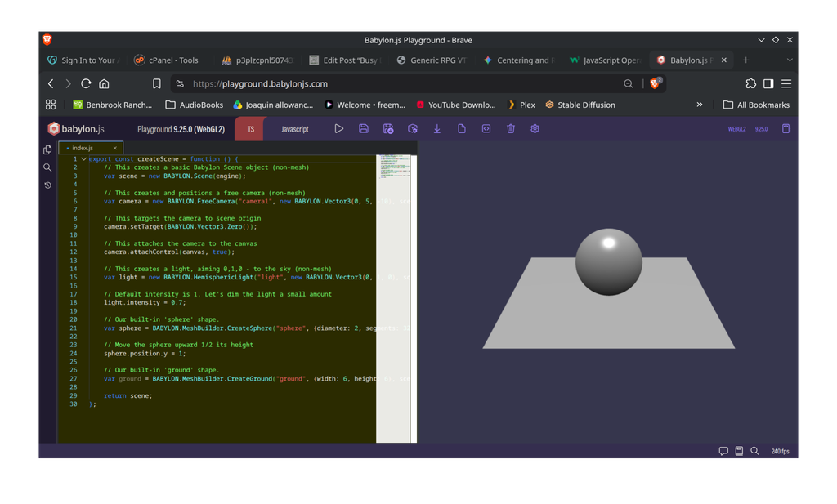
Task: Open the code search magnifier in sidebar
Action: coord(47,167)
